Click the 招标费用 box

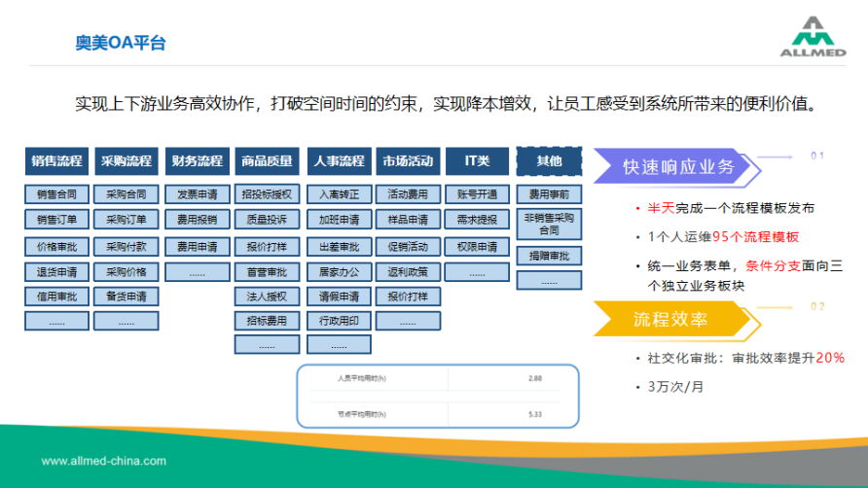(267, 321)
